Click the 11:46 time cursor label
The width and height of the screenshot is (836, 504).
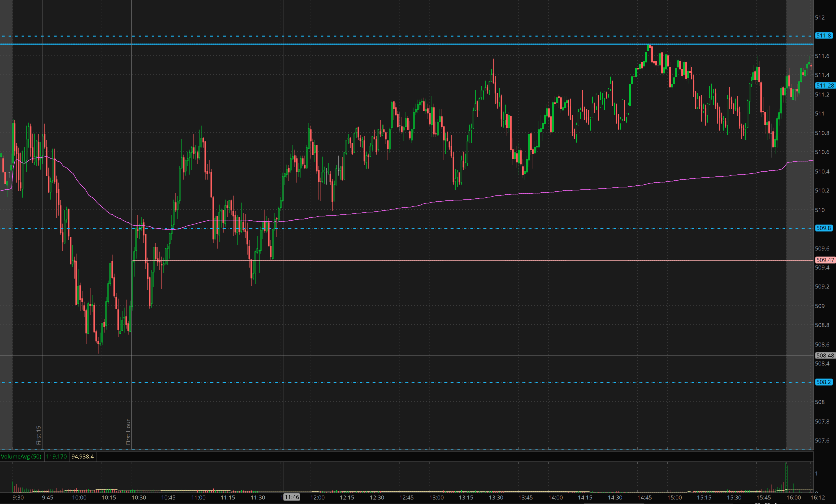pyautogui.click(x=292, y=497)
